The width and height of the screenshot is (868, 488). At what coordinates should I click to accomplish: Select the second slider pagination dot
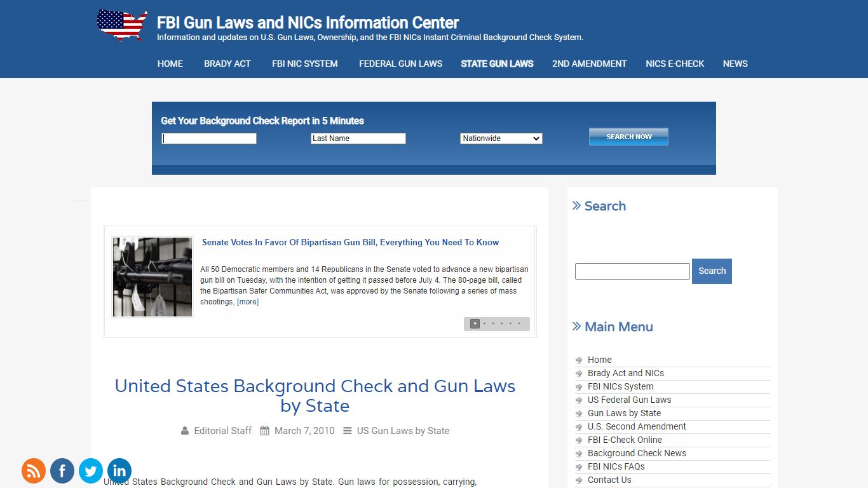coord(484,324)
